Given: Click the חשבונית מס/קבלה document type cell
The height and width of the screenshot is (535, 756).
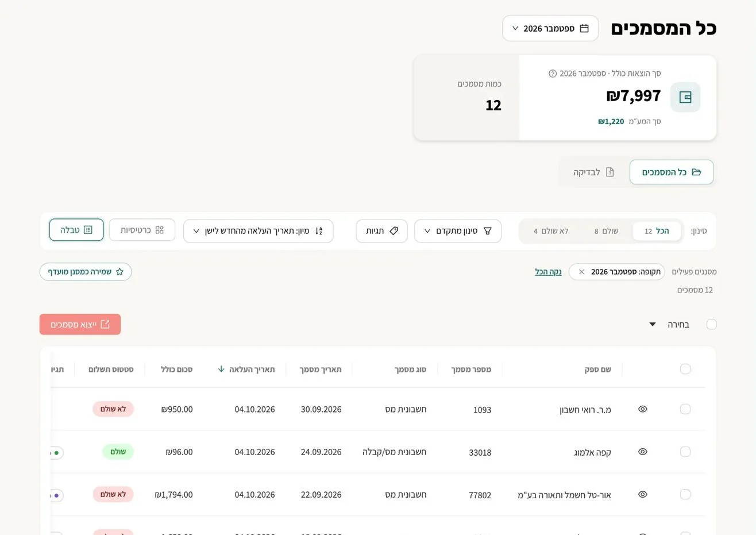Looking at the screenshot, I should point(395,452).
